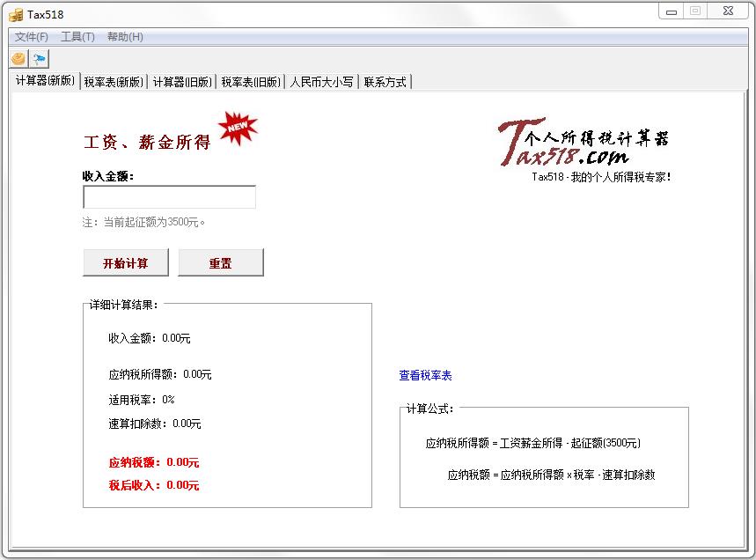Open the 工具(T) menu
Viewport: 756px width, 560px height.
click(x=77, y=37)
